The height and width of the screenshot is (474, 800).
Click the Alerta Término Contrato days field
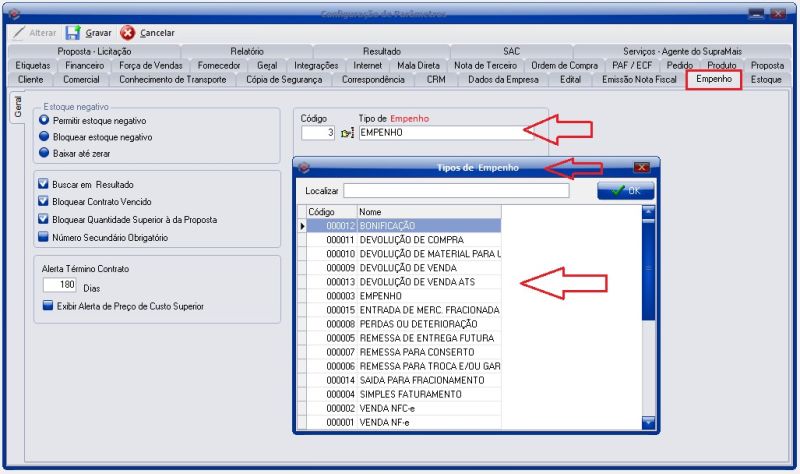click(x=60, y=285)
